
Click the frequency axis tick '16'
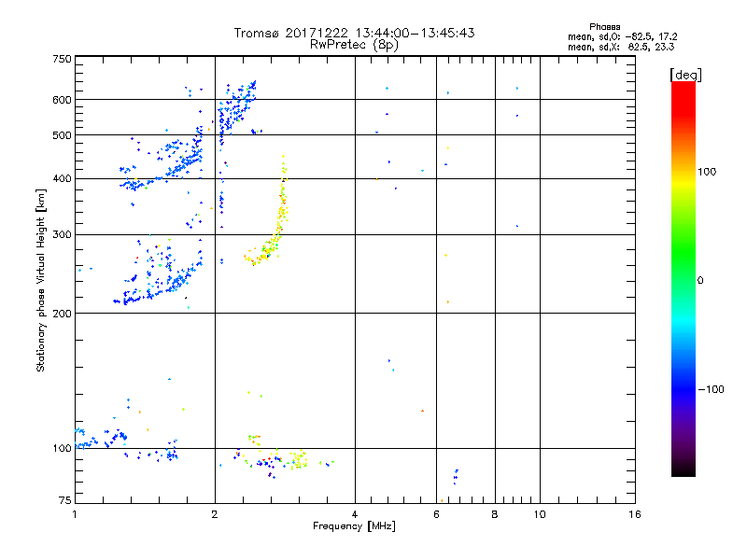[635, 514]
